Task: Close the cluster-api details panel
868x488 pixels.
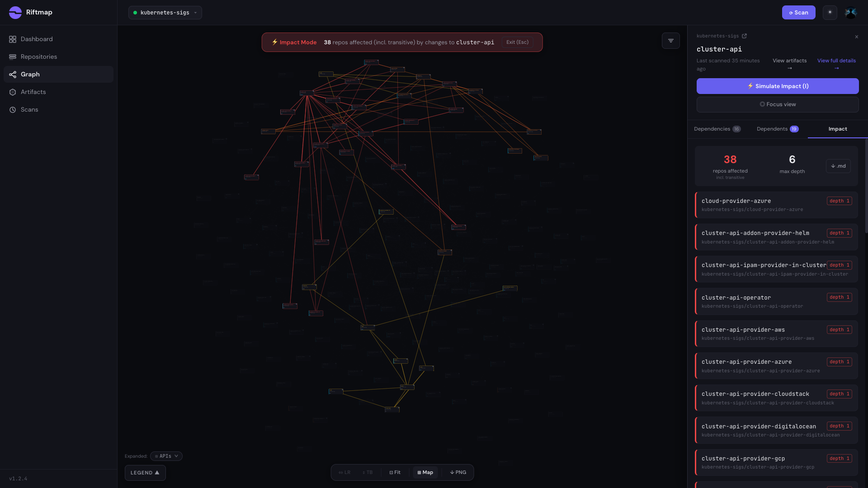Action: pos(857,37)
